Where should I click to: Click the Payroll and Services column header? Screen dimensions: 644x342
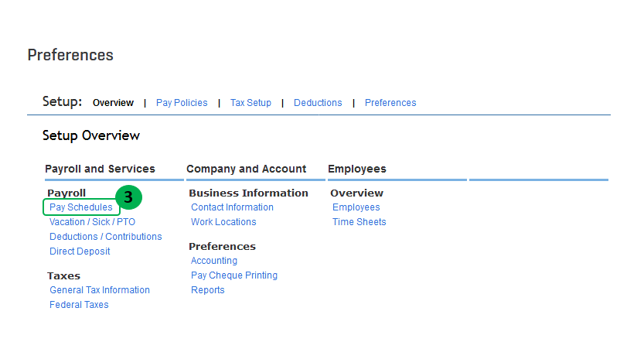(x=100, y=169)
